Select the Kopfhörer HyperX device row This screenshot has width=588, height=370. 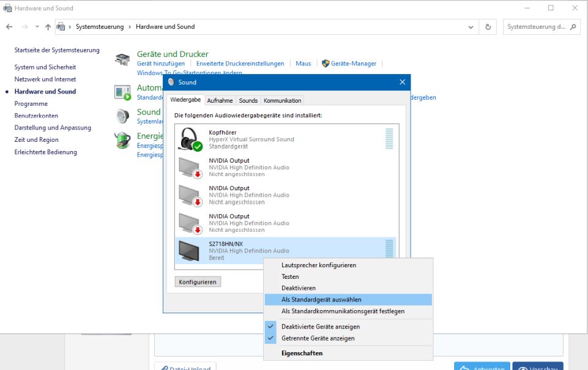(285, 139)
